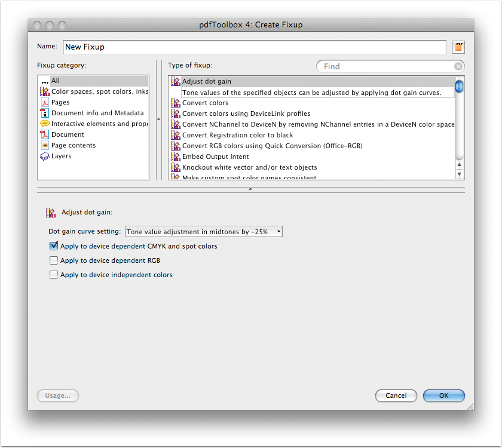Click icon beside Convert RGB colors Quick Conversion

pos(176,146)
